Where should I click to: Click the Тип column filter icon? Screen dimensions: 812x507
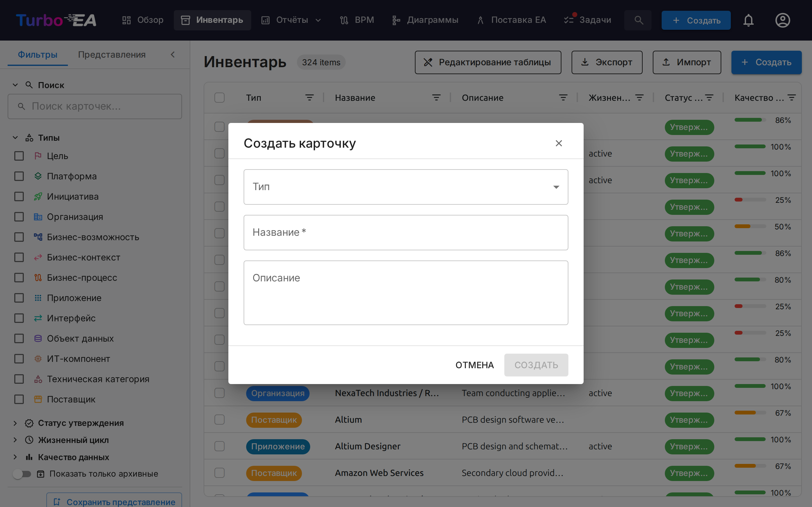pyautogui.click(x=309, y=98)
